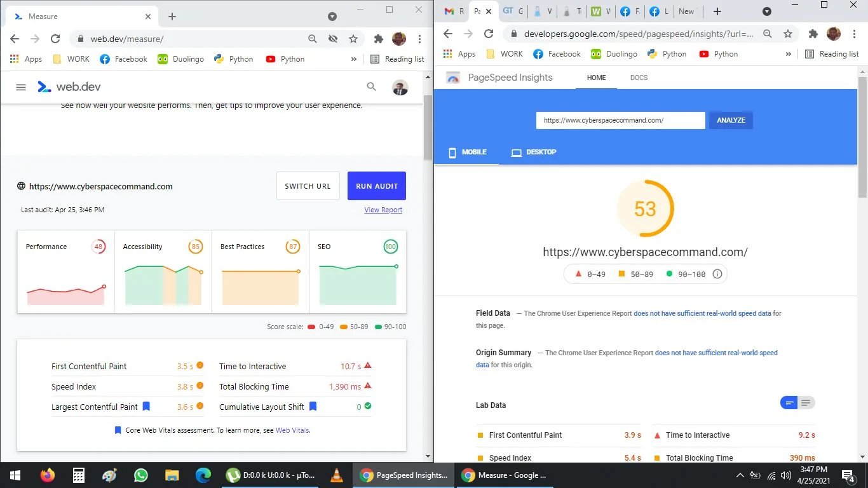The image size is (868, 488).
Task: Go back in the PageSpeed Insights window
Action: pos(448,34)
